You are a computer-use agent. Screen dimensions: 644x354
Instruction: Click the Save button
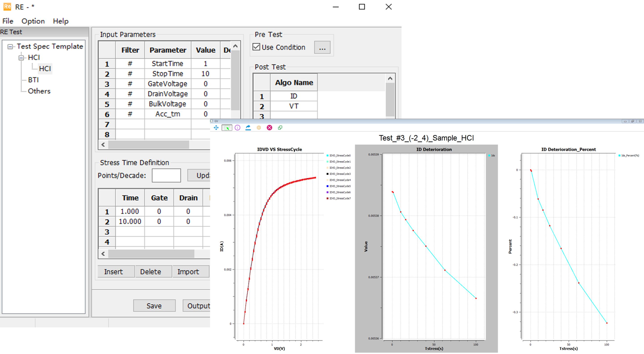154,305
